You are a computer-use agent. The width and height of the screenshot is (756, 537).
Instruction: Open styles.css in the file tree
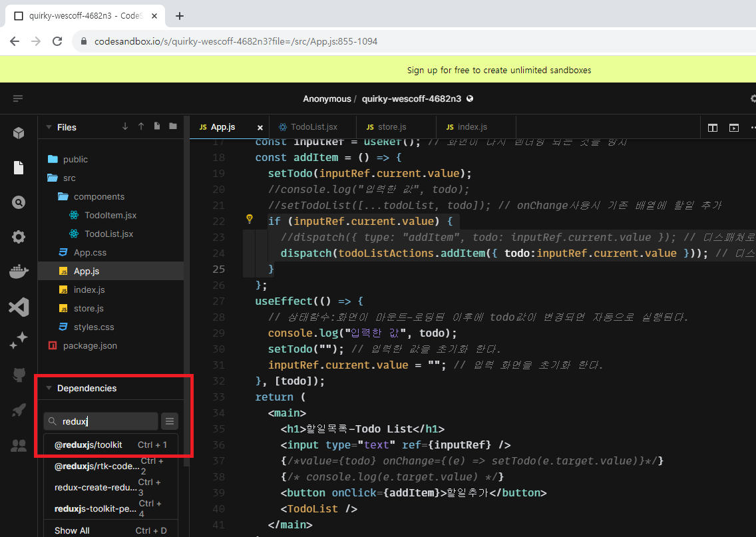click(110, 327)
